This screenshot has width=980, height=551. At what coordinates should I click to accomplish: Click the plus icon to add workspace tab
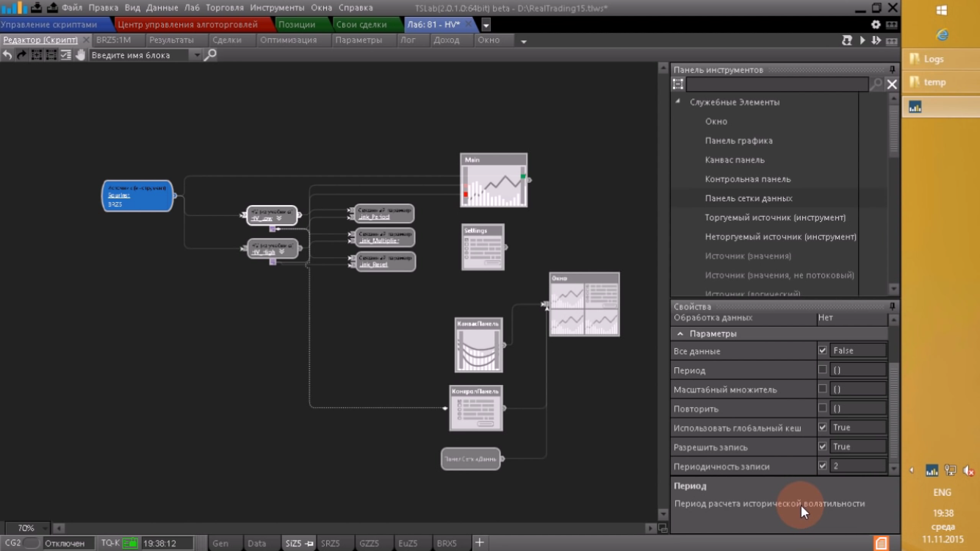(479, 543)
